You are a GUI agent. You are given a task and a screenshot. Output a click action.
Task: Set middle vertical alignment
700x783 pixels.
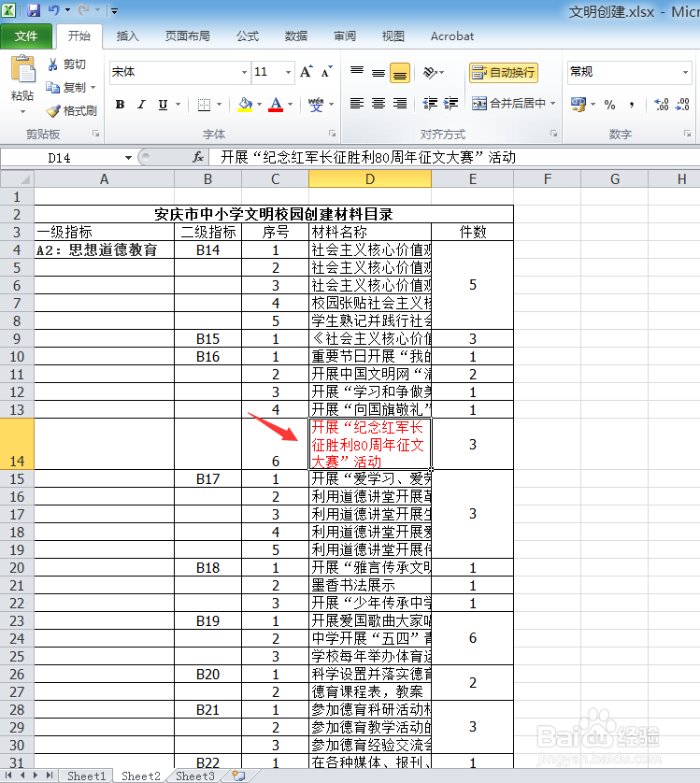click(x=379, y=73)
